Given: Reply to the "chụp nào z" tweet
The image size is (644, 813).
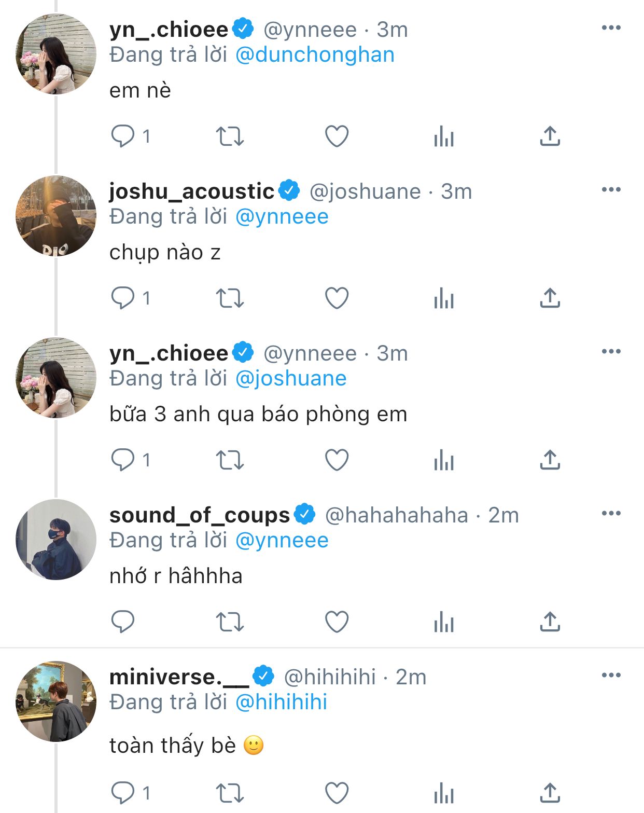Looking at the screenshot, I should click(123, 298).
